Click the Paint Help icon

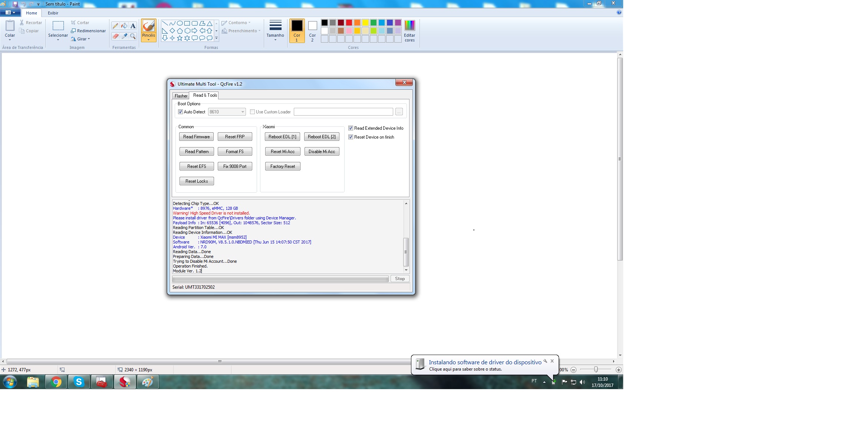point(619,12)
